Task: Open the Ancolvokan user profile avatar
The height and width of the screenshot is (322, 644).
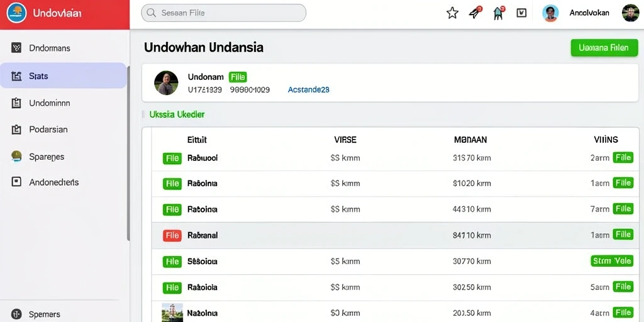Action: tap(550, 13)
